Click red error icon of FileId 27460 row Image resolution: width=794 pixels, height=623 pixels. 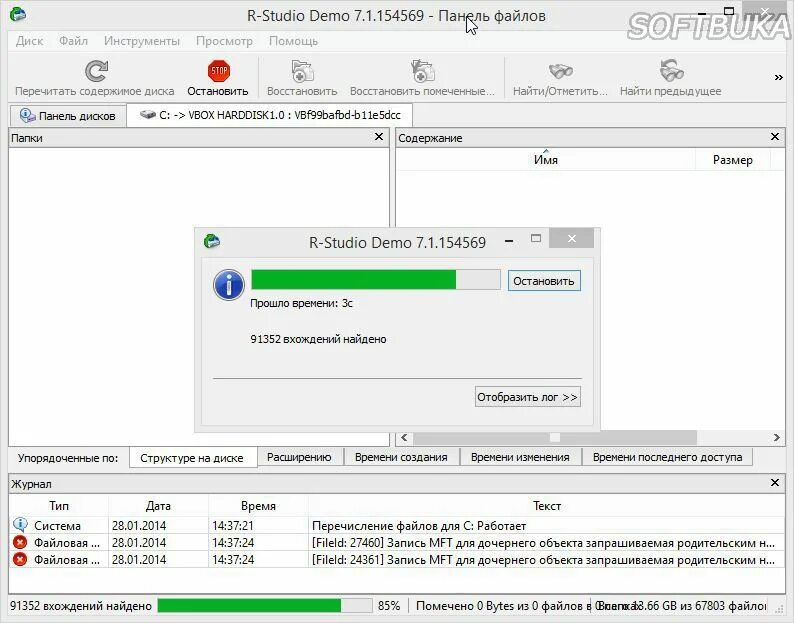tap(20, 542)
